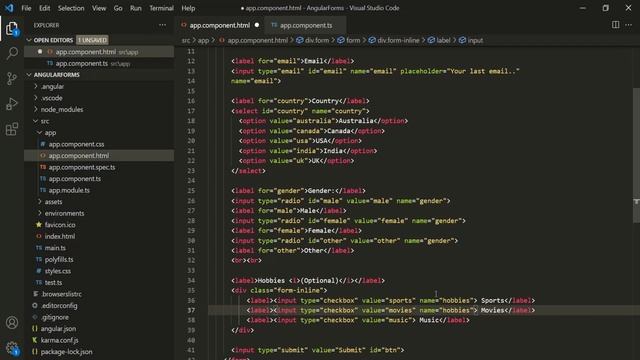Viewport: 640px width, 360px height.
Task: Click the .editorconfig gear file icon
Action: point(35,305)
